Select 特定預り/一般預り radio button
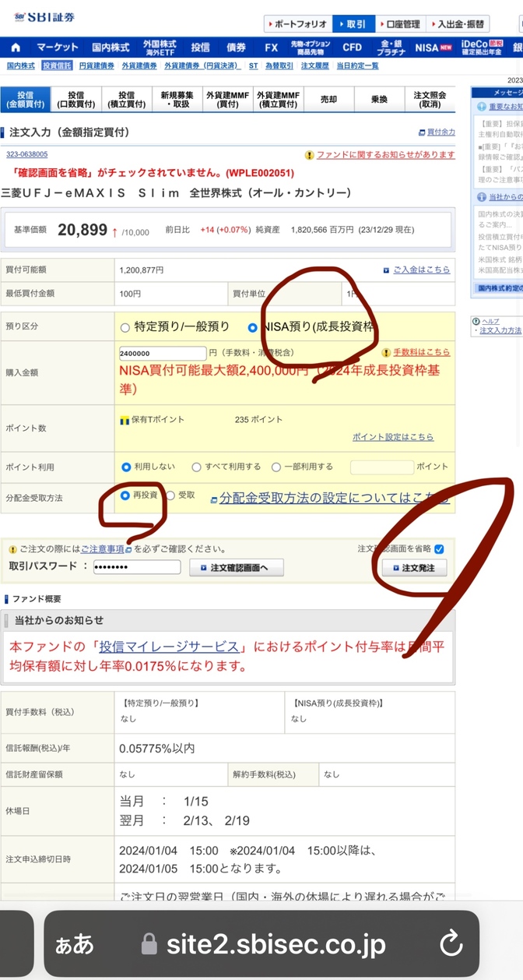Viewport: 523px width, 980px height. (125, 327)
